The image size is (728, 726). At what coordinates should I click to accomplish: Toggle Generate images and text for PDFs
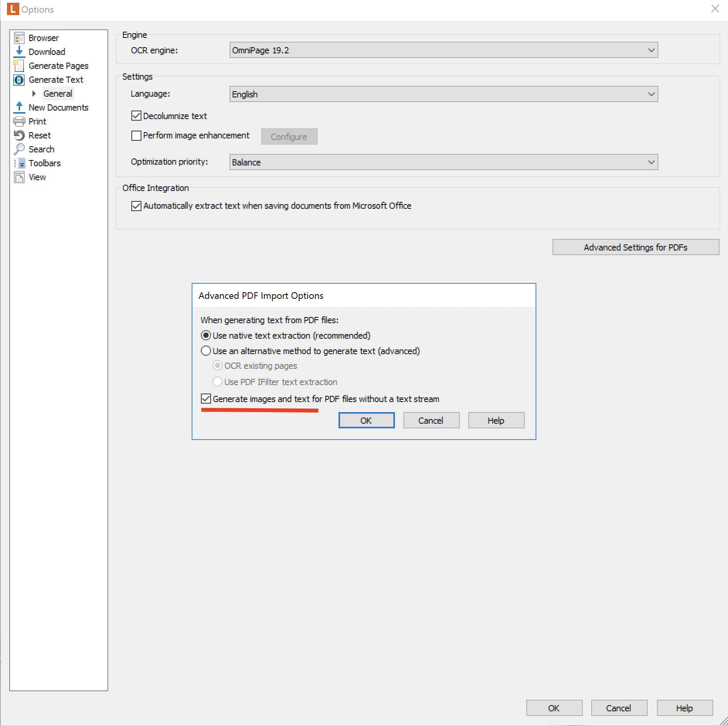[206, 399]
